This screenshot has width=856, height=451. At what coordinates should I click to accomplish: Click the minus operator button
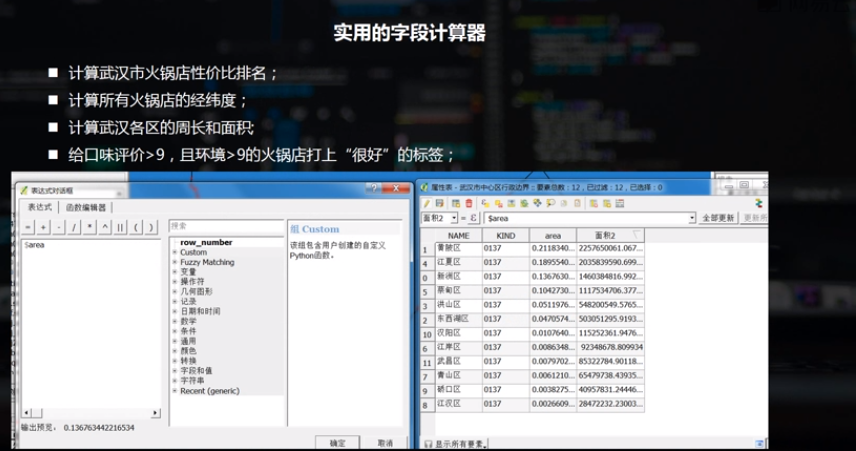(x=58, y=227)
